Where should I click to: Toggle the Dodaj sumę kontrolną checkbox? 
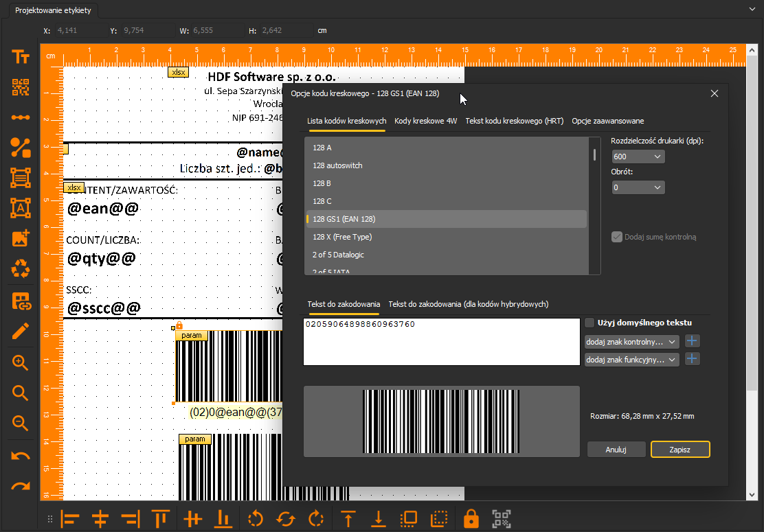617,237
